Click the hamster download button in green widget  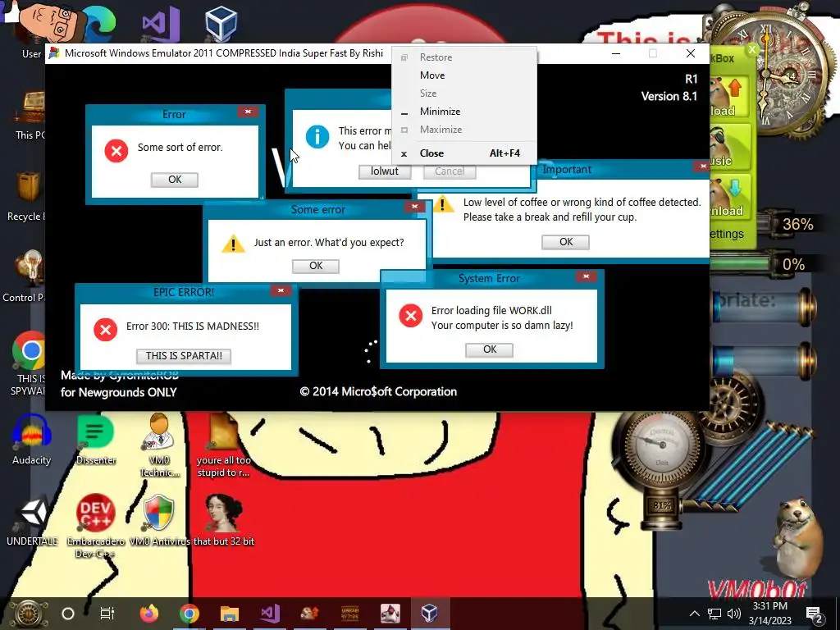click(x=729, y=197)
